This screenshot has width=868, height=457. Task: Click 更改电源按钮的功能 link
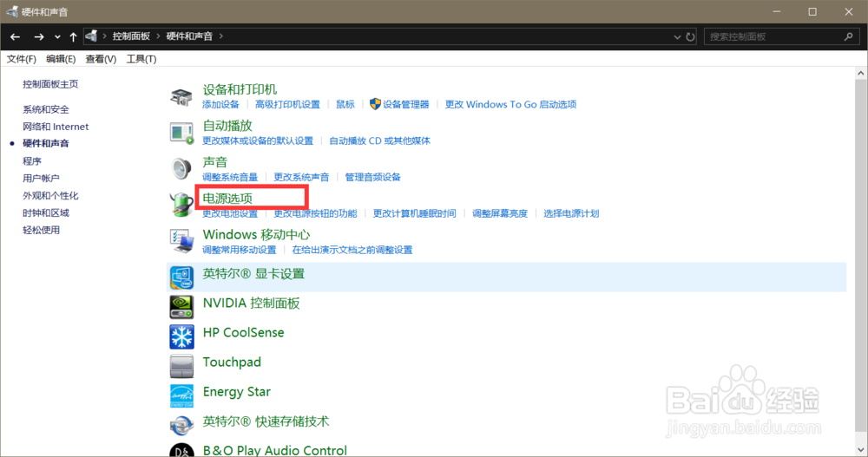(315, 213)
